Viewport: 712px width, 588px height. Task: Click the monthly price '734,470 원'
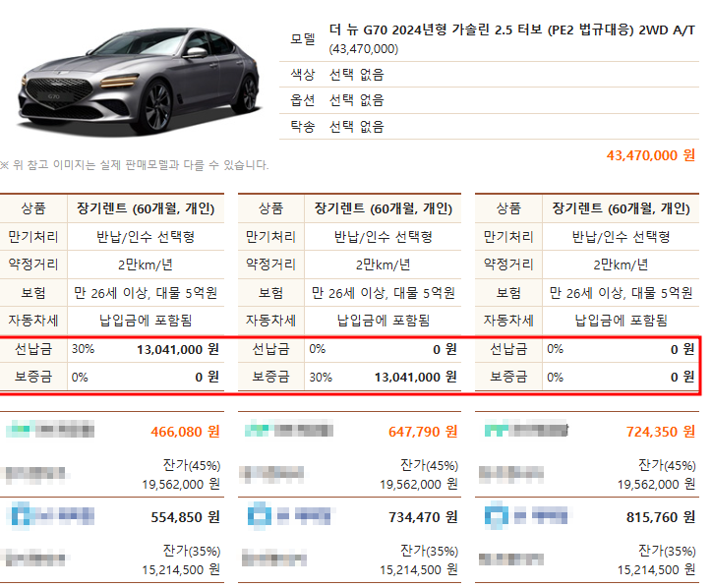[x=423, y=517]
